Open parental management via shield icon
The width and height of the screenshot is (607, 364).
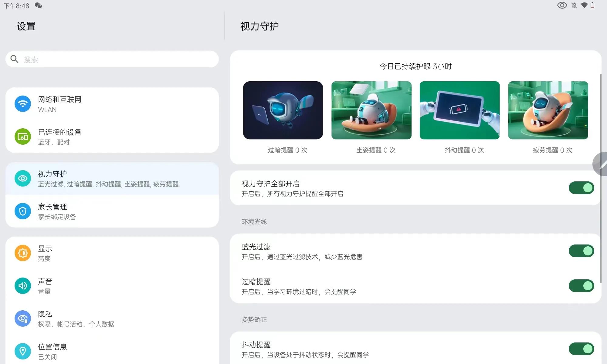[23, 211]
